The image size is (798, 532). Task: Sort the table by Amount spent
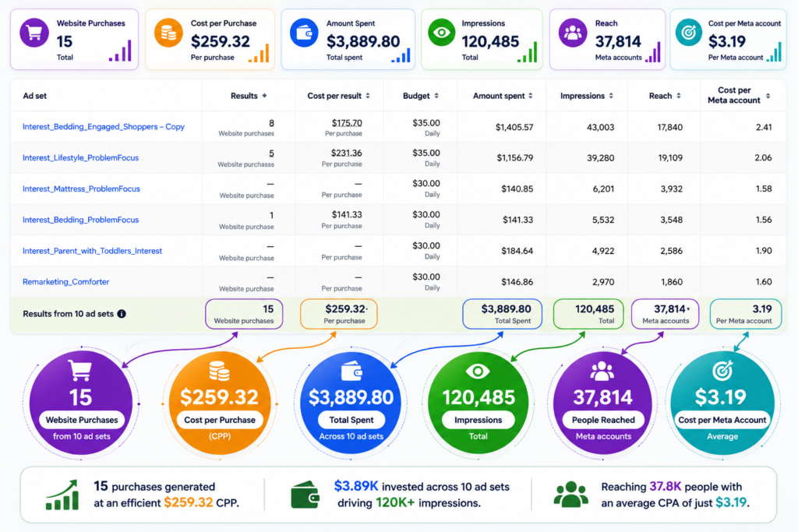[x=530, y=96]
